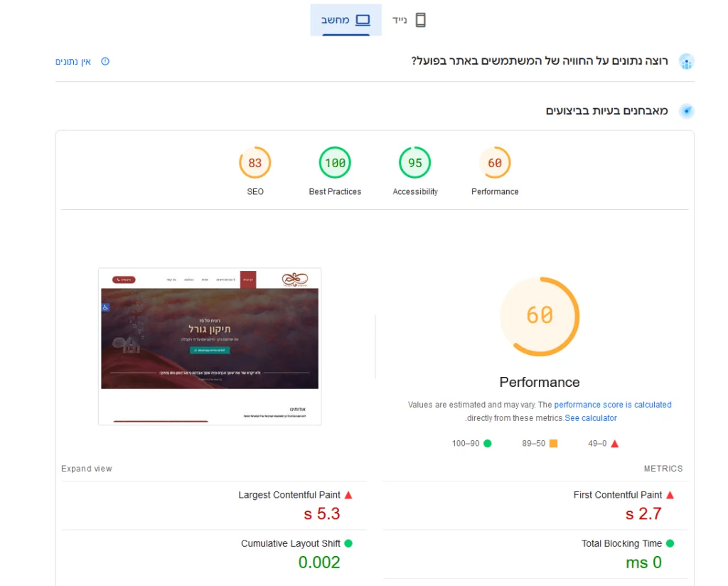This screenshot has width=728, height=586.
Task: Click the ms 0 TBT value
Action: point(643,563)
